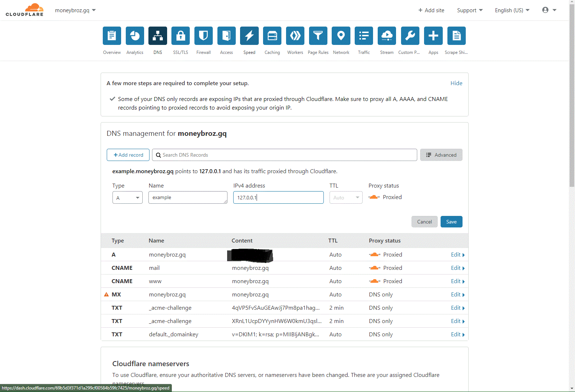Edit the default._domainkey TXT record
Image resolution: width=575 pixels, height=392 pixels.
pyautogui.click(x=457, y=334)
